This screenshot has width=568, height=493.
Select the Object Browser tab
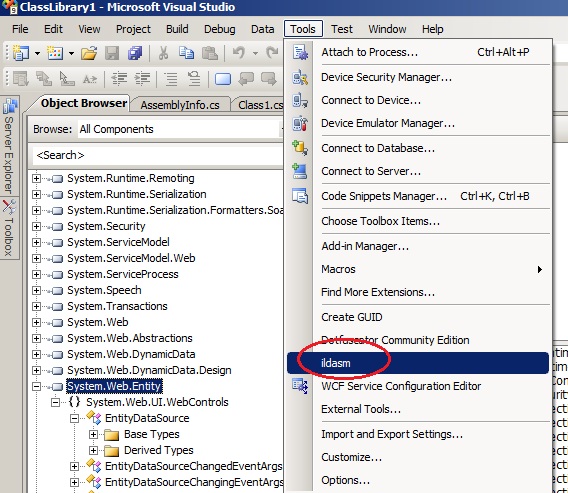[x=84, y=103]
